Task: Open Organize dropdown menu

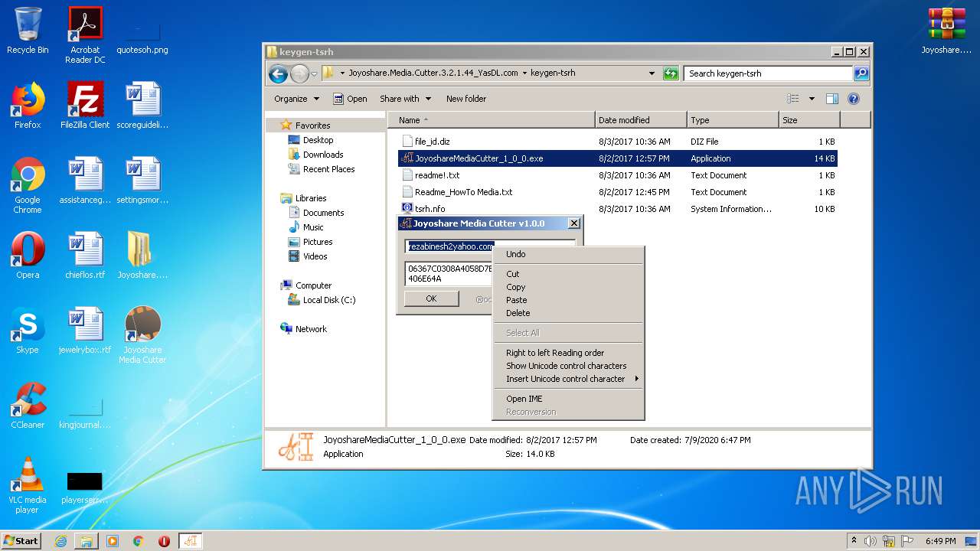Action: coord(296,99)
